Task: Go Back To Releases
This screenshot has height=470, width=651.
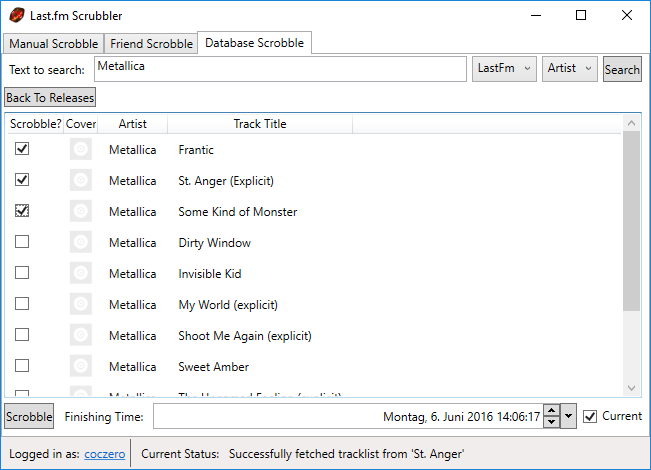Action: coord(50,98)
